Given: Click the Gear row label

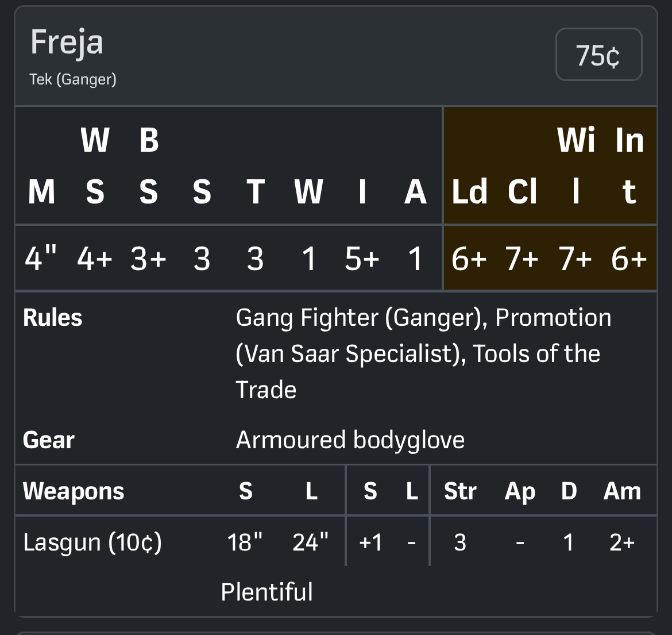Looking at the screenshot, I should (x=49, y=440).
